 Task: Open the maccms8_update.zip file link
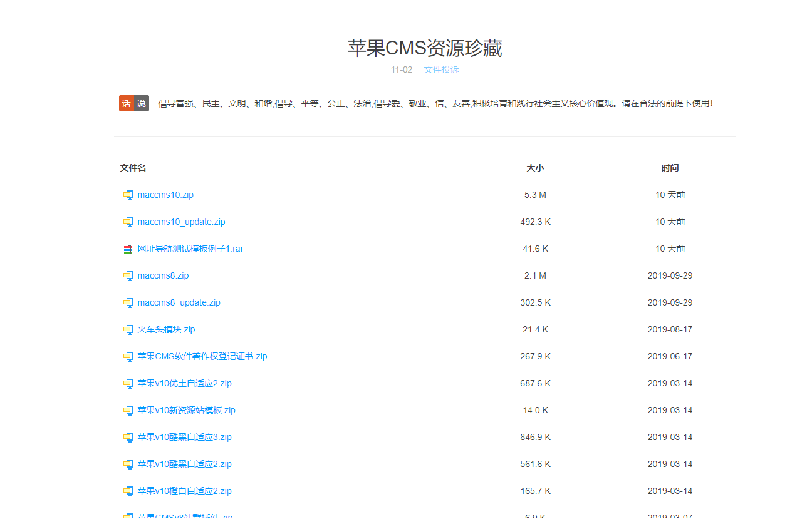pyautogui.click(x=179, y=302)
